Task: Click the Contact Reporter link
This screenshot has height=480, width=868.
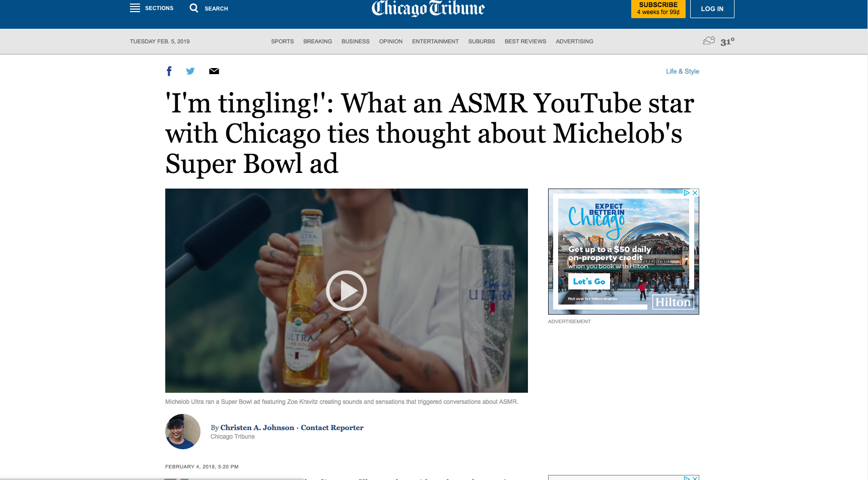Action: pos(332,428)
